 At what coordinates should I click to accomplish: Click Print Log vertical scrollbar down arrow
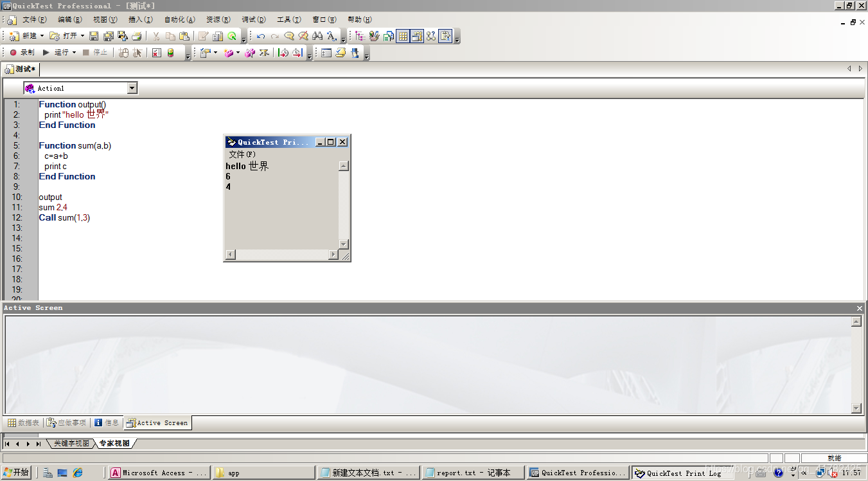click(x=344, y=244)
